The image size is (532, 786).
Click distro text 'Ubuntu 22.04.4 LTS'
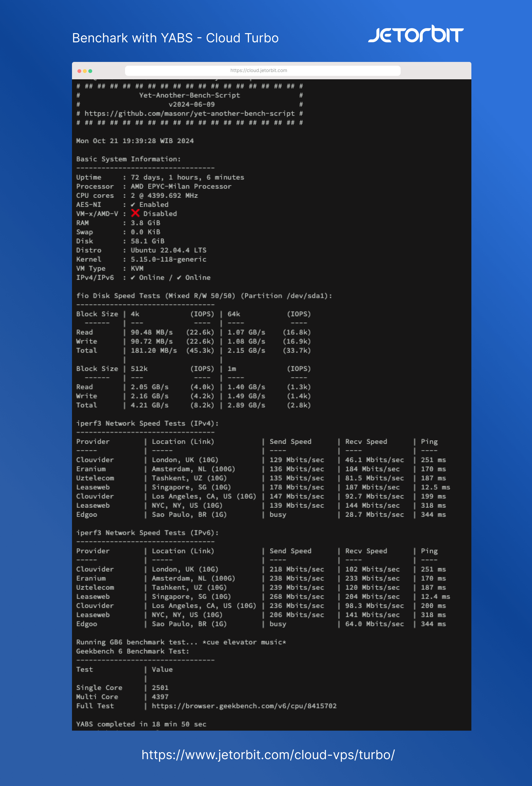tap(169, 250)
